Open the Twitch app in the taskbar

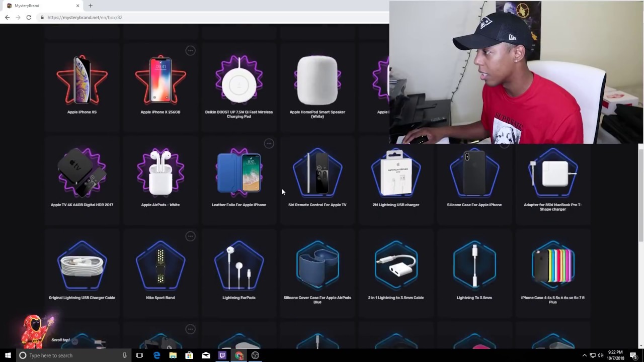point(222,355)
